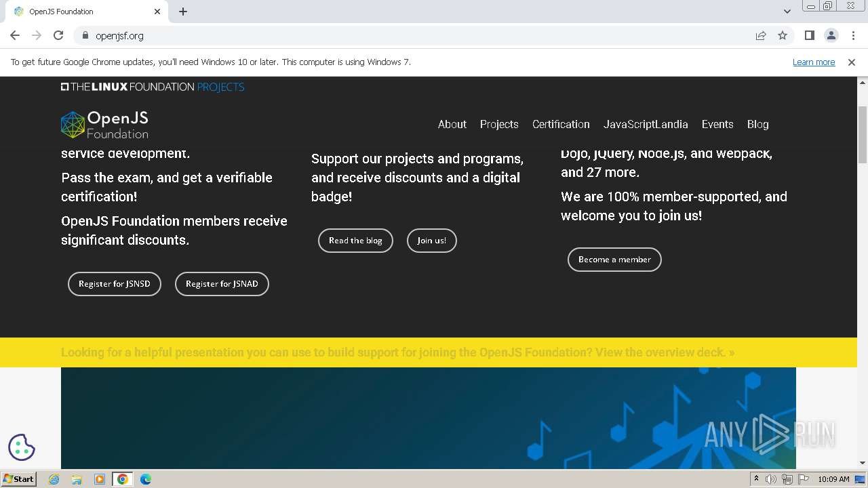Open the Windows Start menu
This screenshot has width=868, height=488.
[18, 479]
